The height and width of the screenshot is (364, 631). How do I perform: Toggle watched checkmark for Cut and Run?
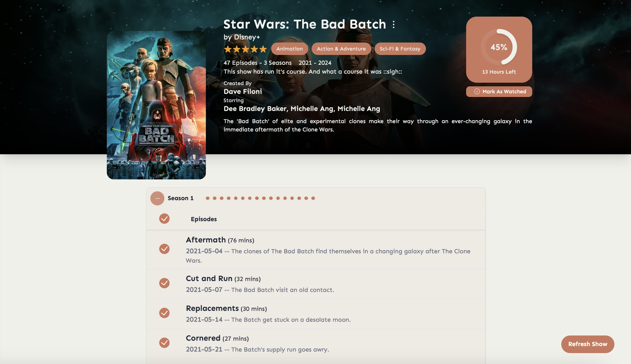pos(164,283)
